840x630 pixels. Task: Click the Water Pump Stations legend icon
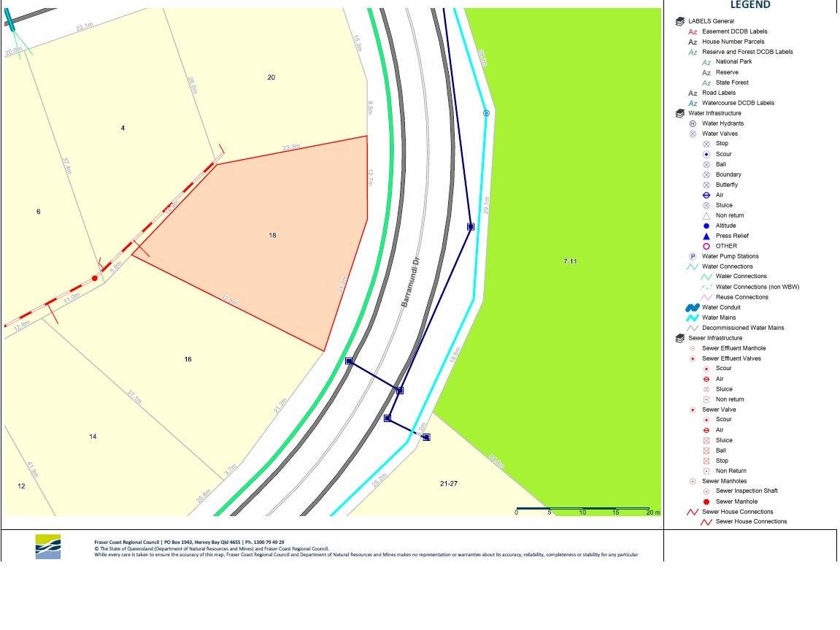pos(693,256)
